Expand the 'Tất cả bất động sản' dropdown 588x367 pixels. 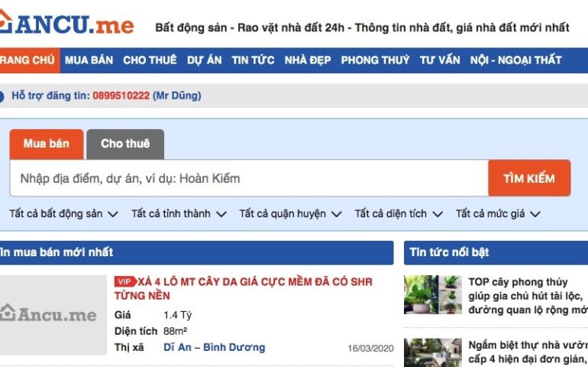[x=63, y=214]
